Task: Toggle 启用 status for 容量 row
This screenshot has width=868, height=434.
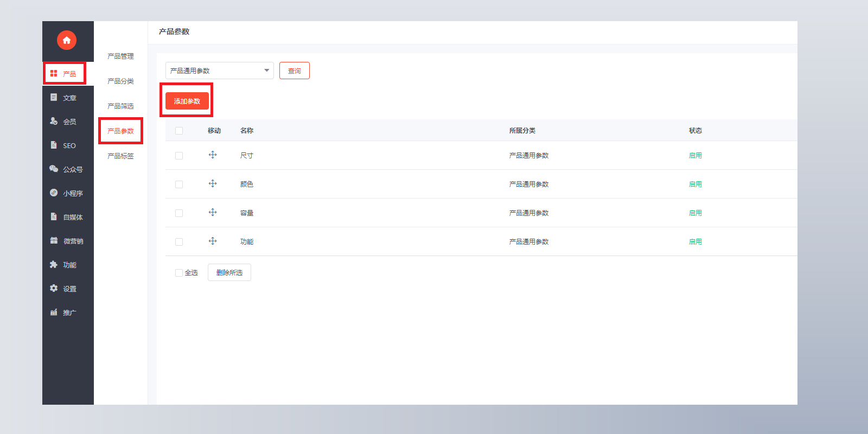Action: 695,213
